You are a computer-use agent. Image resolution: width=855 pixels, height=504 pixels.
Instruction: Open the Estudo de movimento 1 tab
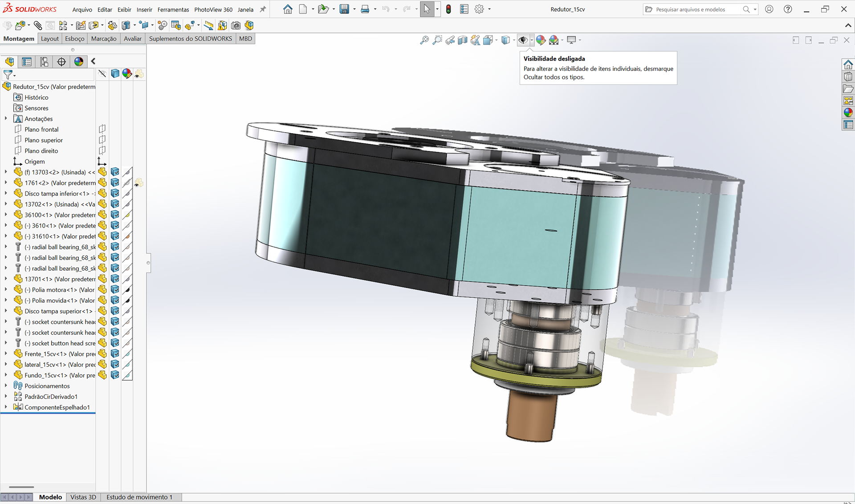[139, 497]
